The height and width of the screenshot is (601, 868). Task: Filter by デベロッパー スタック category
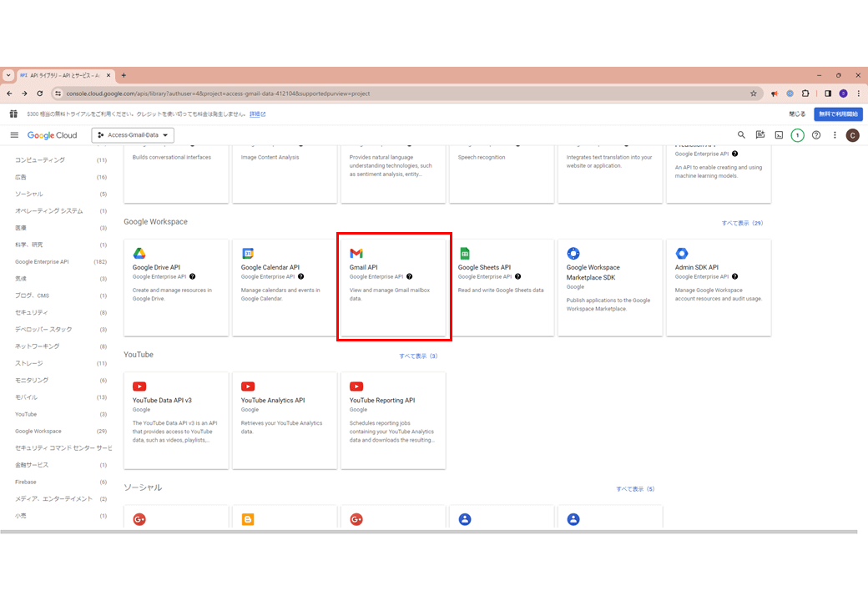click(43, 329)
